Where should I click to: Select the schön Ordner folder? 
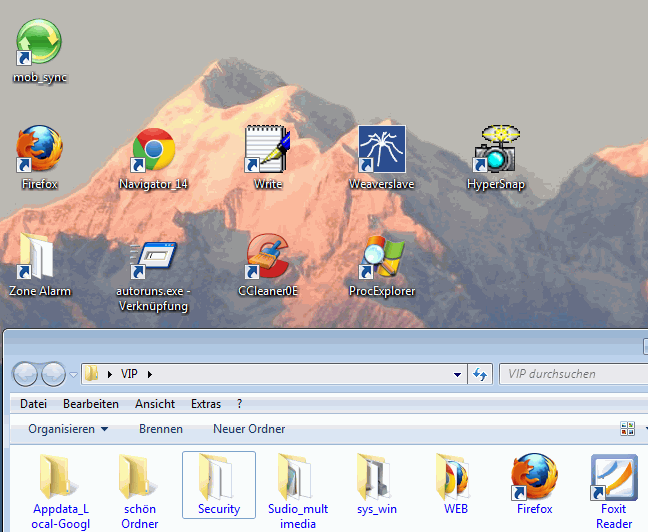[139, 491]
